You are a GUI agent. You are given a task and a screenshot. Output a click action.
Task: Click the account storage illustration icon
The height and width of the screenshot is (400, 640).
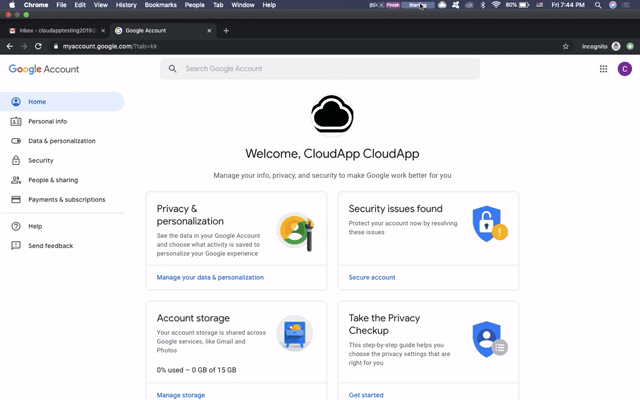coord(295,333)
